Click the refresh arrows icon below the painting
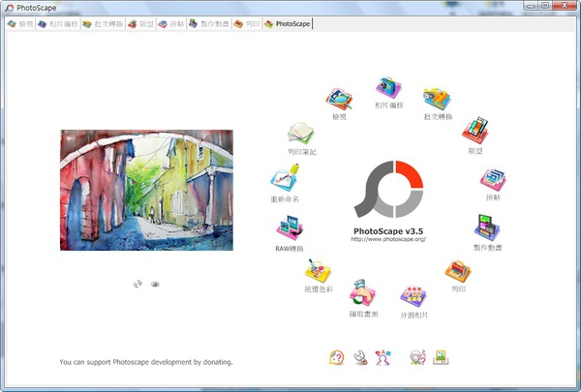The height and width of the screenshot is (392, 581). click(138, 285)
